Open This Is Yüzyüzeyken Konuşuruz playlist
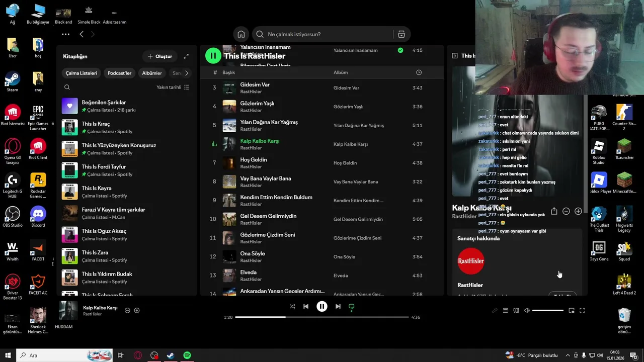The height and width of the screenshot is (362, 644). pos(127,149)
